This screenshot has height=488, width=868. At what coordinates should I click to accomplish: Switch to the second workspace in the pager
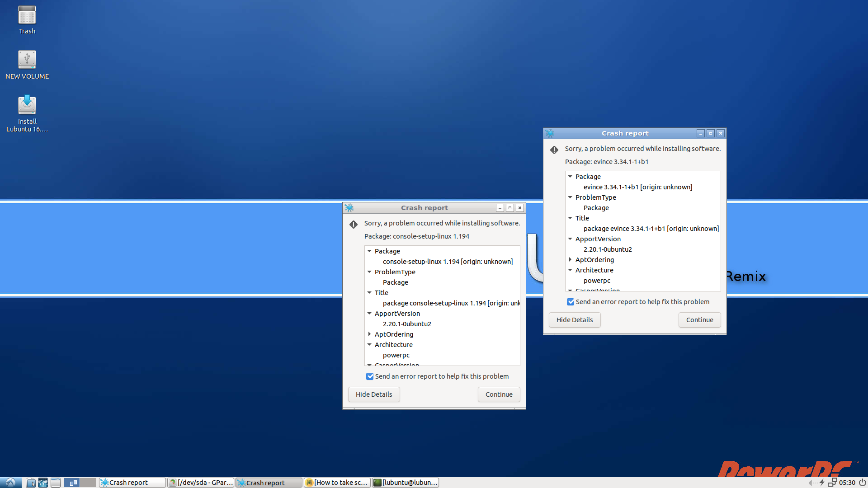[x=88, y=483]
